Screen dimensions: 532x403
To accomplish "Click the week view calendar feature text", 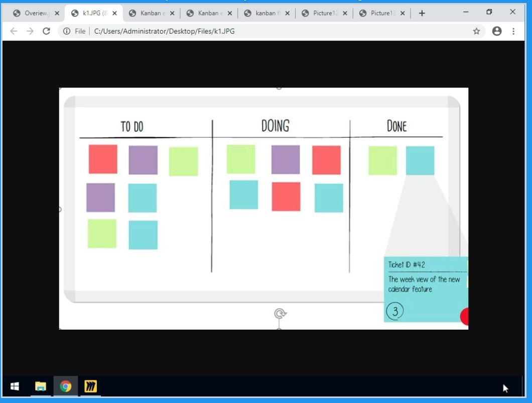I will [x=424, y=284].
